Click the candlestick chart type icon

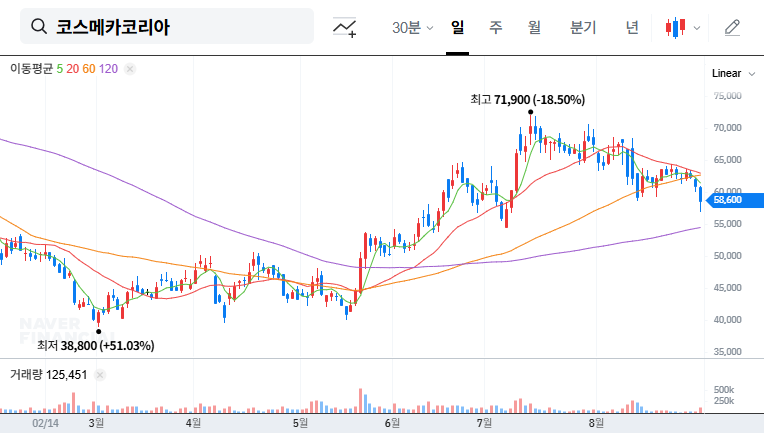(675, 28)
